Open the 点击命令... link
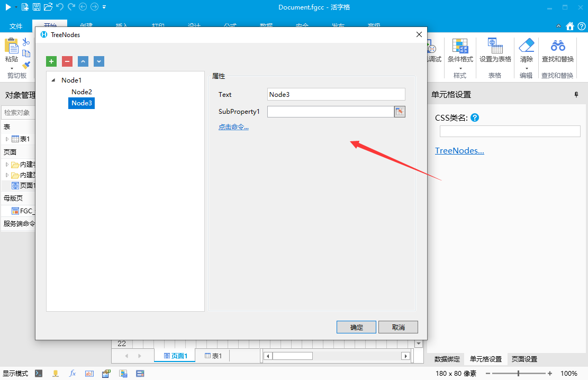The image size is (588, 380). pos(233,127)
